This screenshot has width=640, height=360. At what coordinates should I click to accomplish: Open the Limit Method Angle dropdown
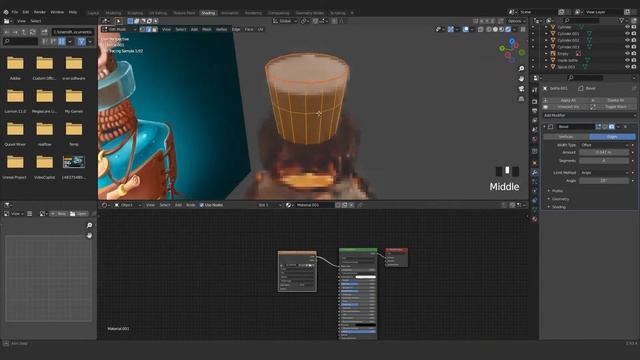pos(604,173)
